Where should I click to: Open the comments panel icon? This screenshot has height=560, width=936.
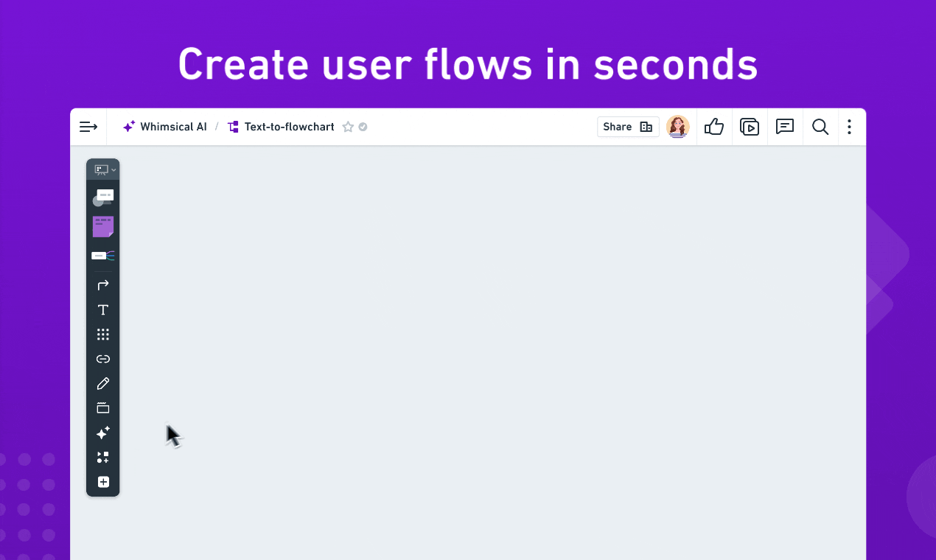[x=785, y=127]
